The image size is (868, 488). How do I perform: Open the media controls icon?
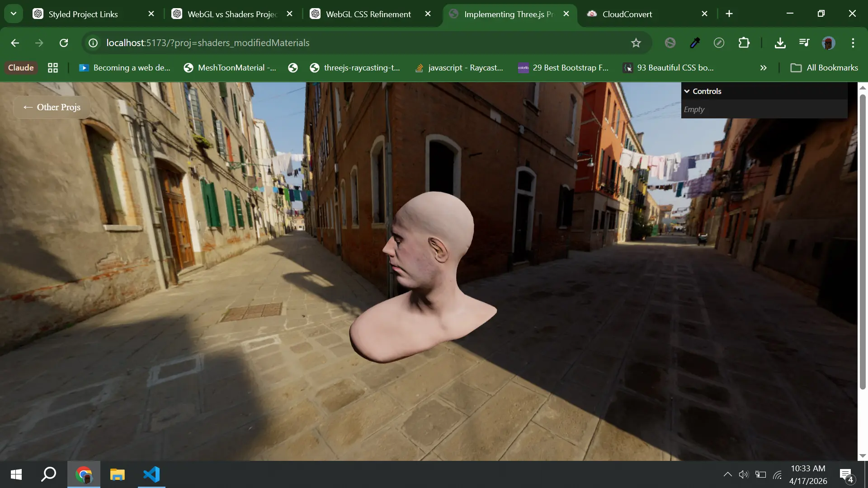tap(804, 43)
